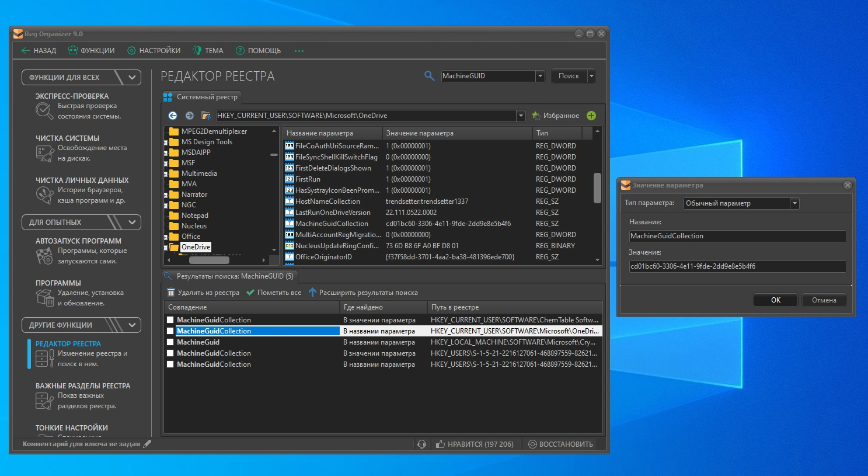This screenshot has height=476, width=868.
Task: Check the first MachineGuidCollection ChemTable result
Action: [170, 320]
